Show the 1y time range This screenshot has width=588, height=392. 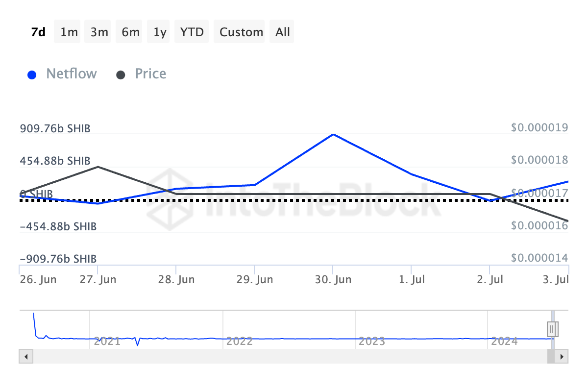160,32
